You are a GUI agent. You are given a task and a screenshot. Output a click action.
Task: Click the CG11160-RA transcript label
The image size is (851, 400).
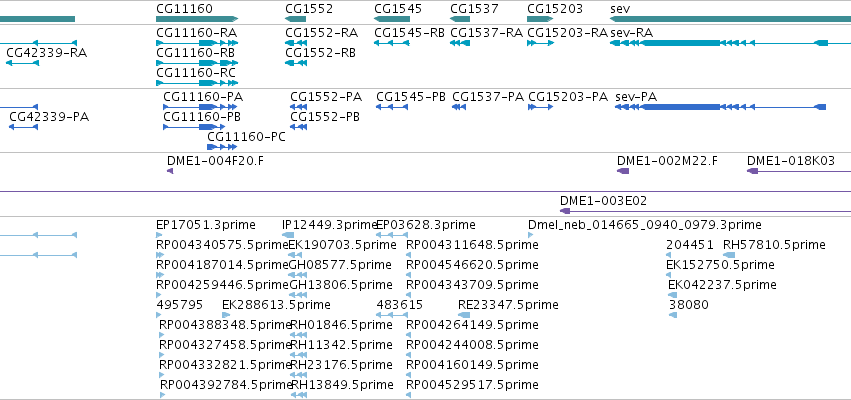pyautogui.click(x=196, y=33)
